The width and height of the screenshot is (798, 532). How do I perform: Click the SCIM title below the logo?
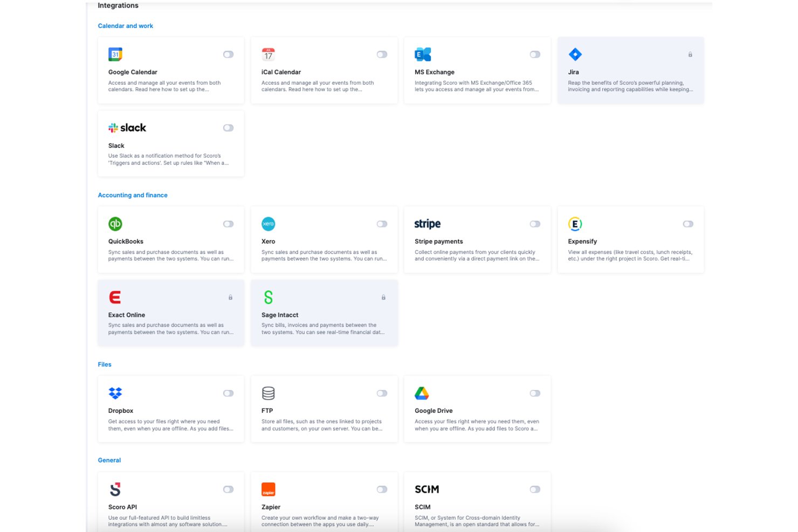tap(422, 507)
